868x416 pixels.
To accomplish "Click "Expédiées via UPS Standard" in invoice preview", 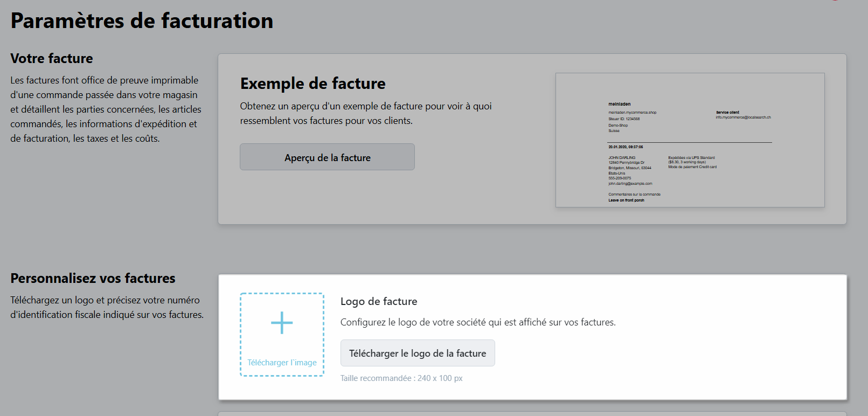I will pyautogui.click(x=691, y=158).
